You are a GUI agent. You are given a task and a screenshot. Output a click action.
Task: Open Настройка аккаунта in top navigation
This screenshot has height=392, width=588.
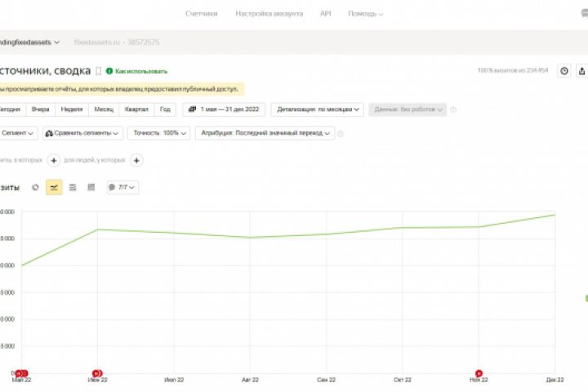tap(269, 14)
